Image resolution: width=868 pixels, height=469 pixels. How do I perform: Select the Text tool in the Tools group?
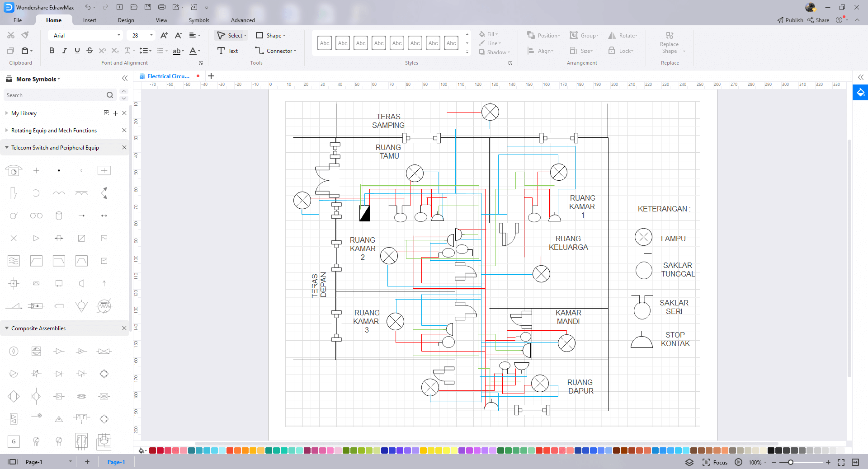coord(227,51)
